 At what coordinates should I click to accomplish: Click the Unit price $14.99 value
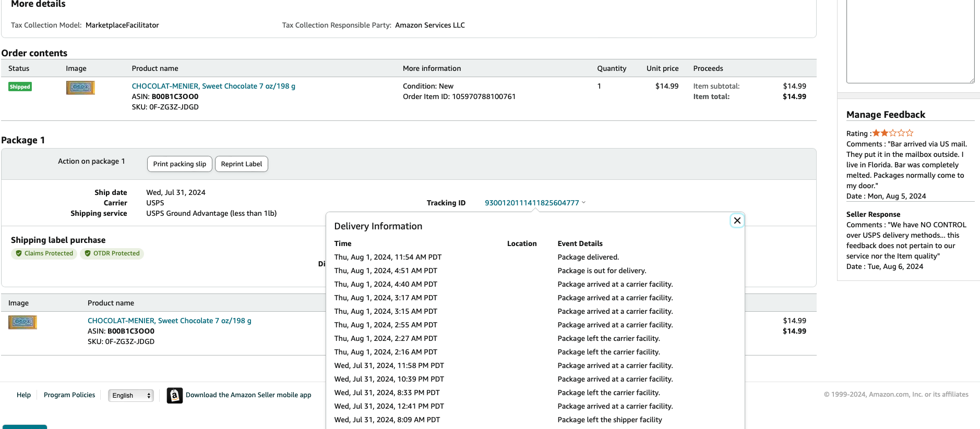point(667,86)
